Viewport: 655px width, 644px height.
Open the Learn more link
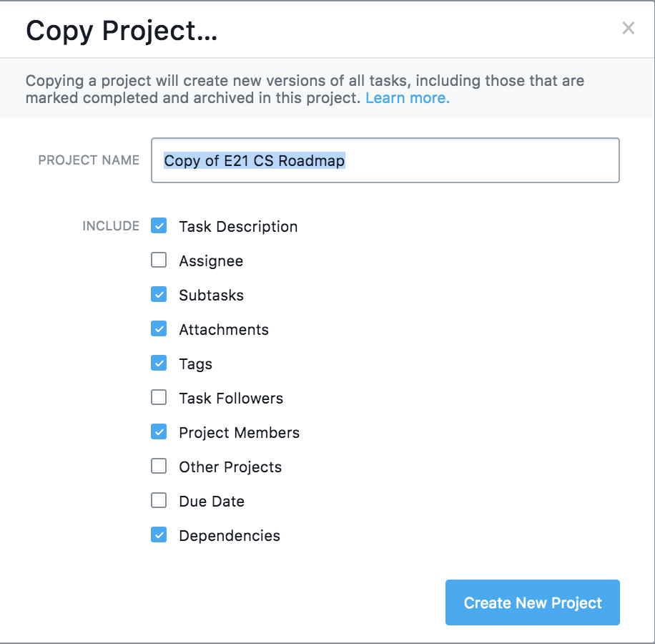pyautogui.click(x=407, y=98)
